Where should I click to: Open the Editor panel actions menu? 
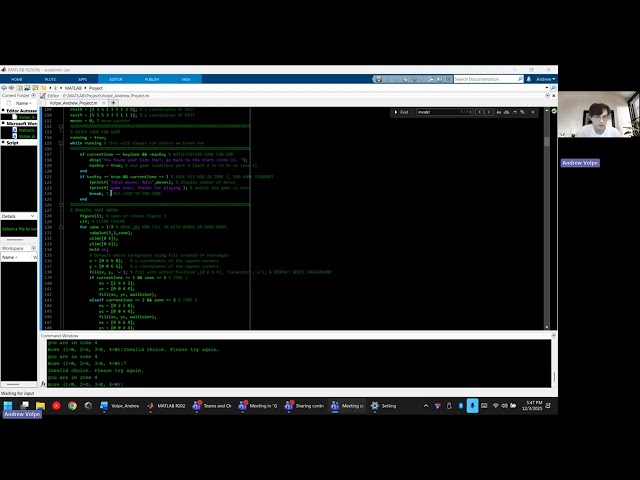tap(547, 96)
